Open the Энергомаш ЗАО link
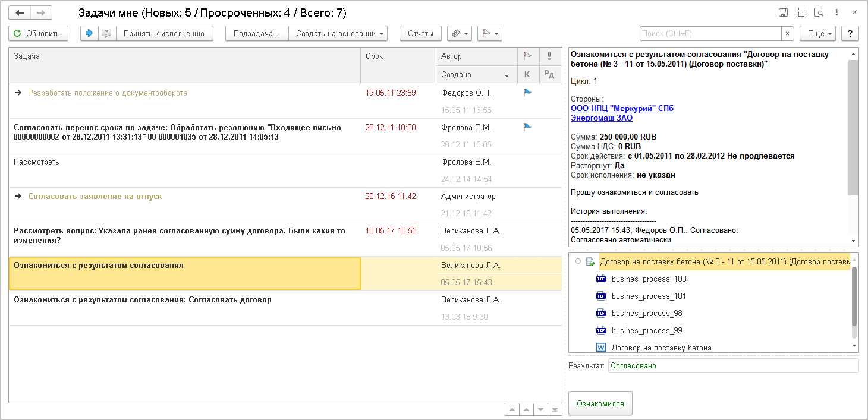Image resolution: width=868 pixels, height=420 pixels. pos(602,118)
